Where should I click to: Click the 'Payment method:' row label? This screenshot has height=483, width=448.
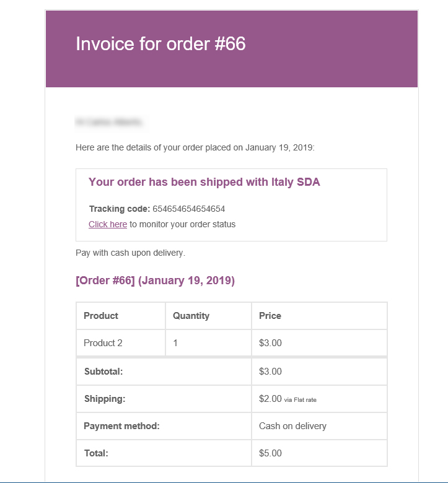121,426
